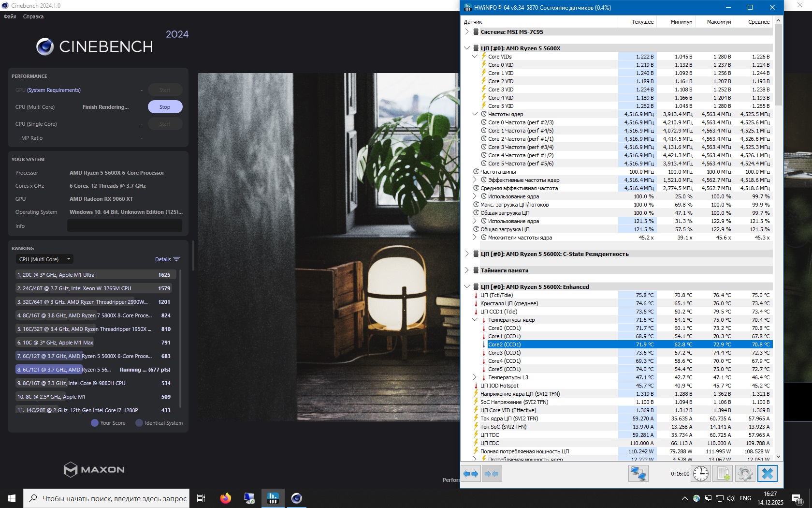Expand the Температуры L3 group
Viewport: 812px width, 508px height.
(475, 377)
